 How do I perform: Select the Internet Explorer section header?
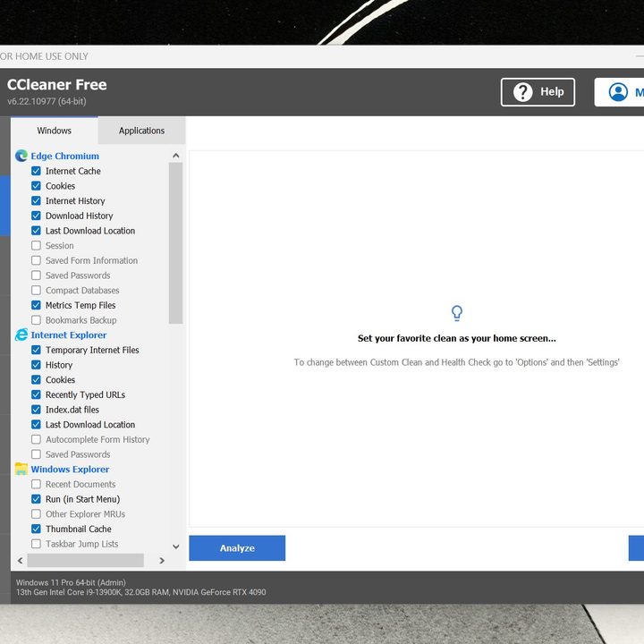point(69,335)
